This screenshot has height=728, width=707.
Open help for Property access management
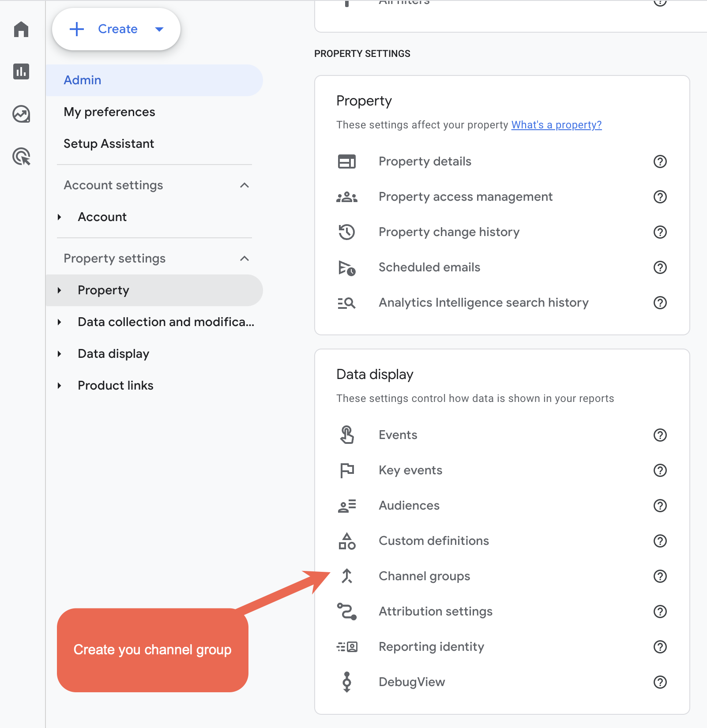point(660,197)
